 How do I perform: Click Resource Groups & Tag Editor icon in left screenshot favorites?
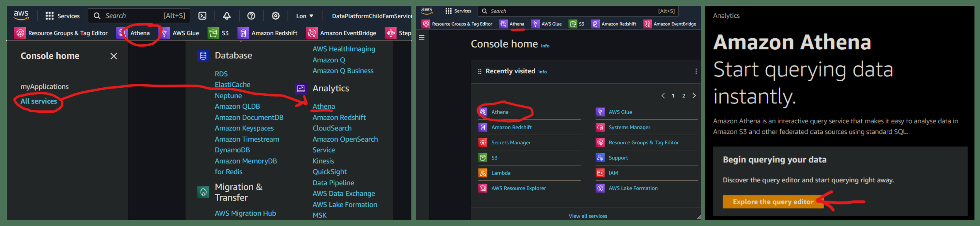(20, 33)
